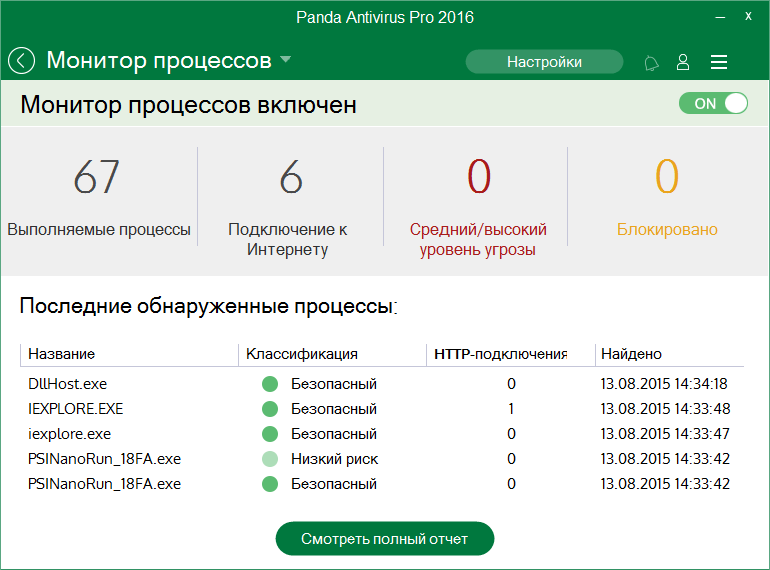Close the Panda Antivirus Pro window
This screenshot has height=570, width=770.
tap(748, 16)
